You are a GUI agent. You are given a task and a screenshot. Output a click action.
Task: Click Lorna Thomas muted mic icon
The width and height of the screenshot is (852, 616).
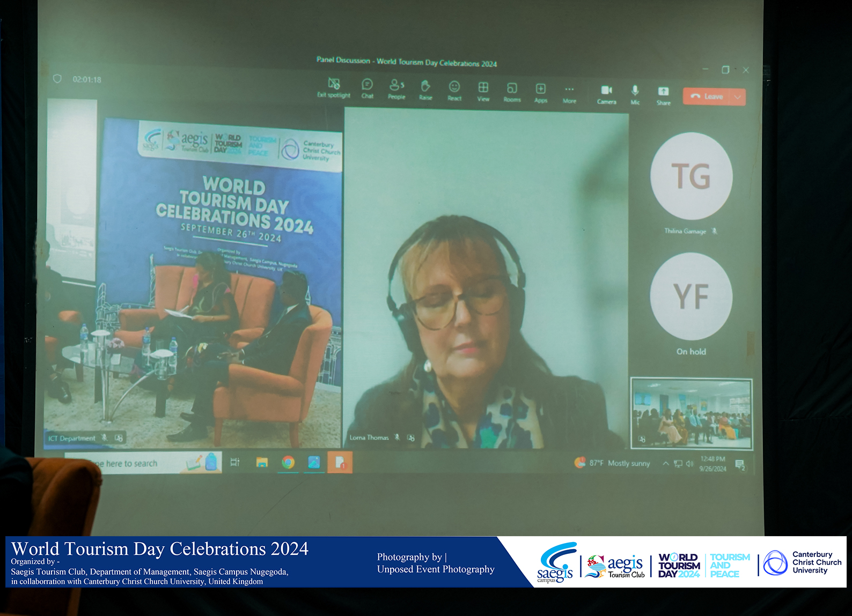tap(398, 437)
